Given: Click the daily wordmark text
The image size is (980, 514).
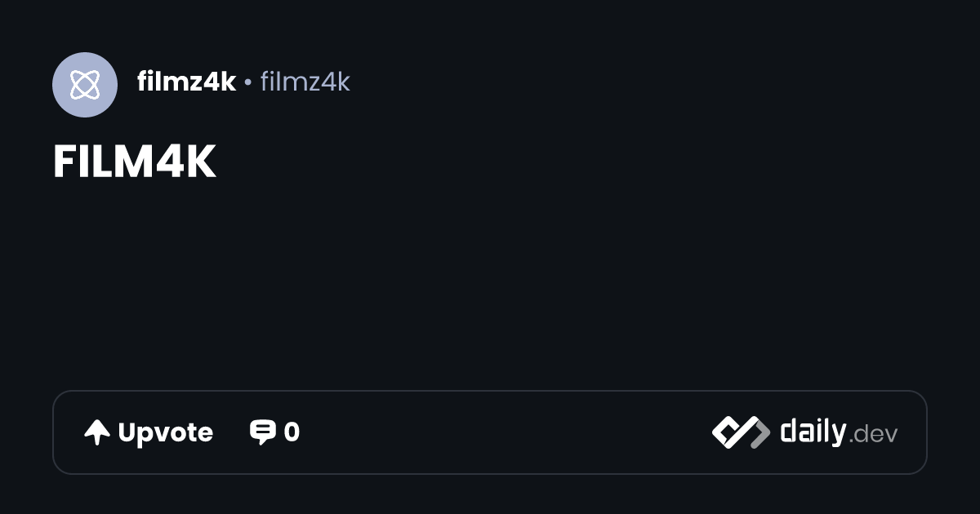Looking at the screenshot, I should (x=813, y=431).
